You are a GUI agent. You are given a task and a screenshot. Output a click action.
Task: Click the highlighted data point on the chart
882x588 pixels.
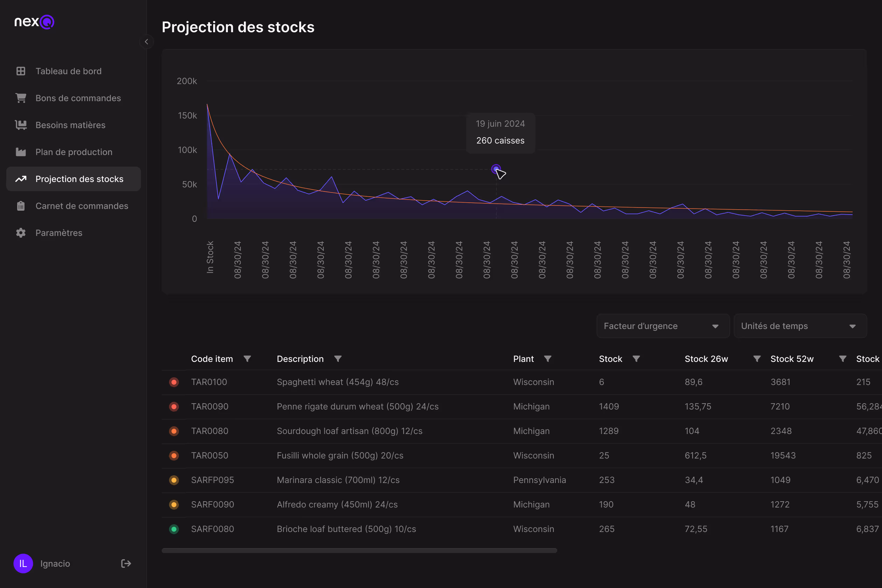[x=496, y=169]
